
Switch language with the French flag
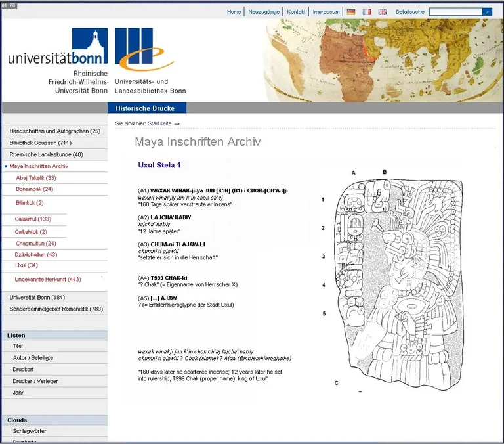367,12
